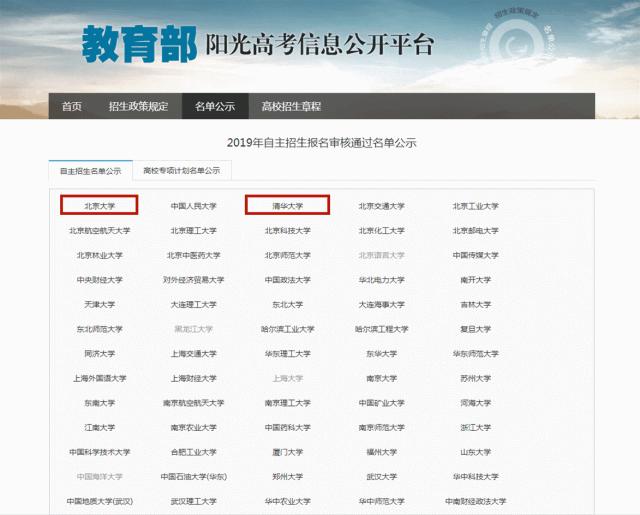
Task: Open the 北京工业大学 link
Action: (x=476, y=206)
